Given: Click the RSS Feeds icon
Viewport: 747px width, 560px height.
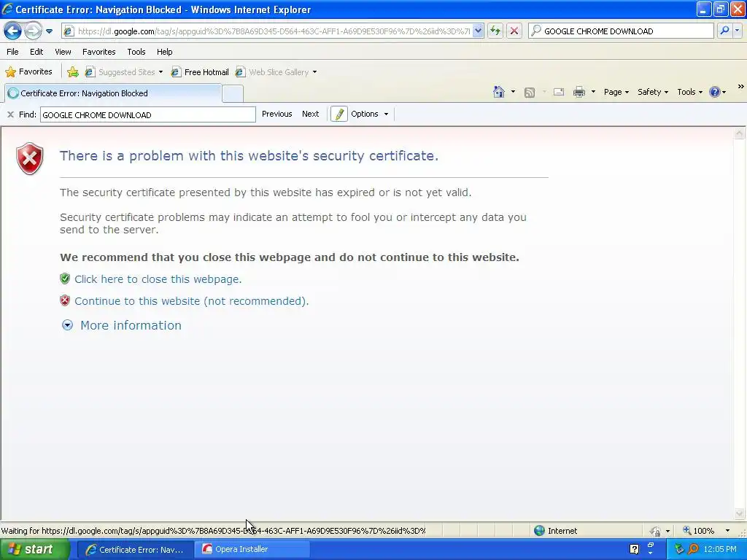Looking at the screenshot, I should (x=530, y=93).
